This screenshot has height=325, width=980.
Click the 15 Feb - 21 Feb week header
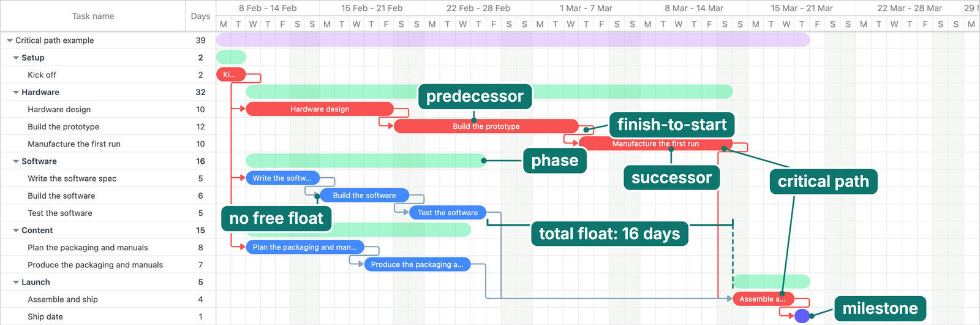tap(372, 8)
